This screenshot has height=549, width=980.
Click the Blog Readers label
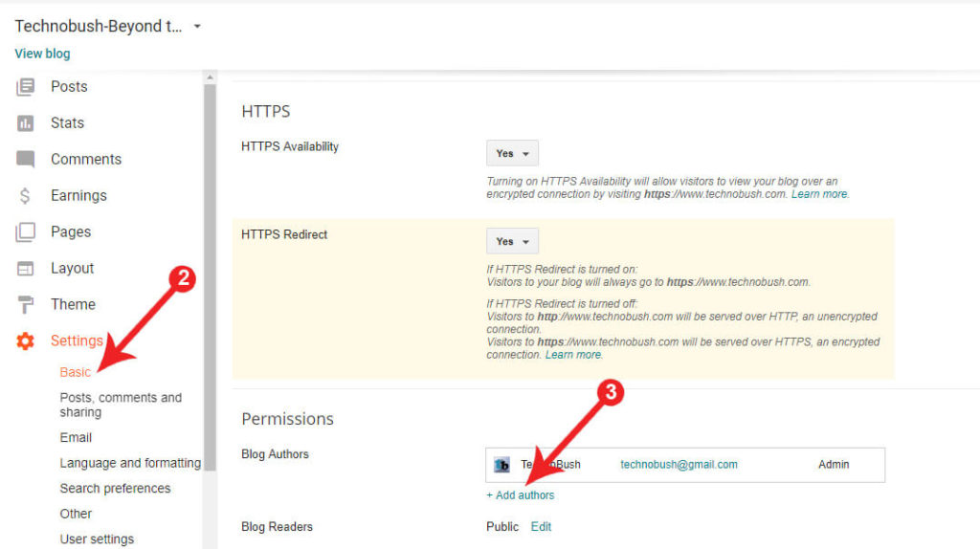[277, 526]
